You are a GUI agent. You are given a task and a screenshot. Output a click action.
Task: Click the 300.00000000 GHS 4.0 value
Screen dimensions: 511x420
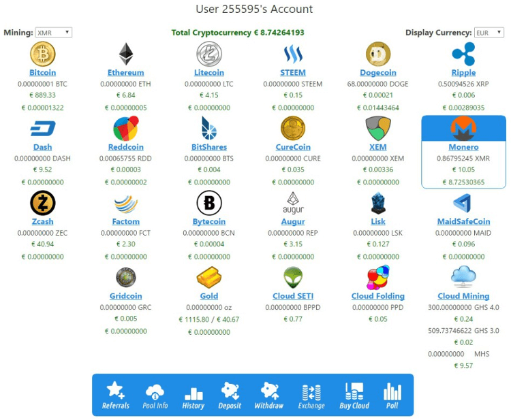pyautogui.click(x=463, y=308)
